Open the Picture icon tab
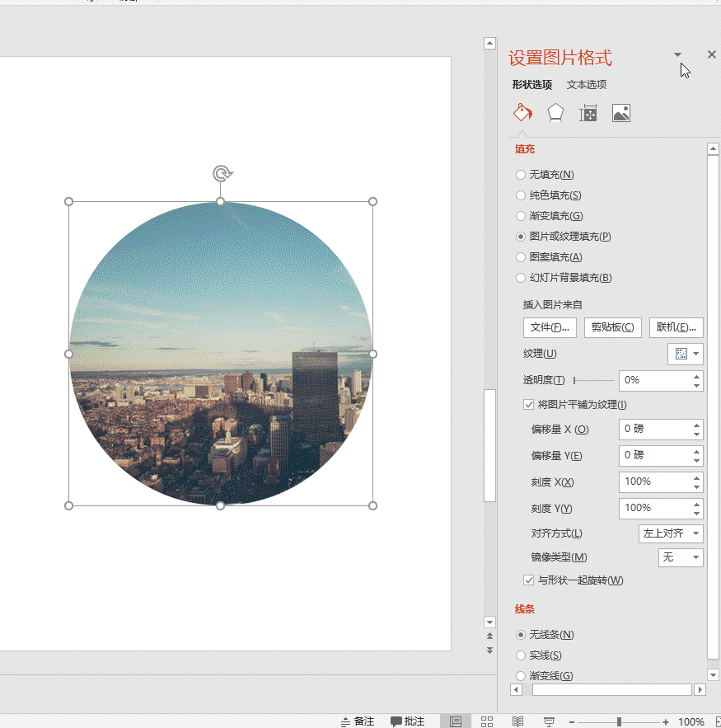 click(621, 113)
